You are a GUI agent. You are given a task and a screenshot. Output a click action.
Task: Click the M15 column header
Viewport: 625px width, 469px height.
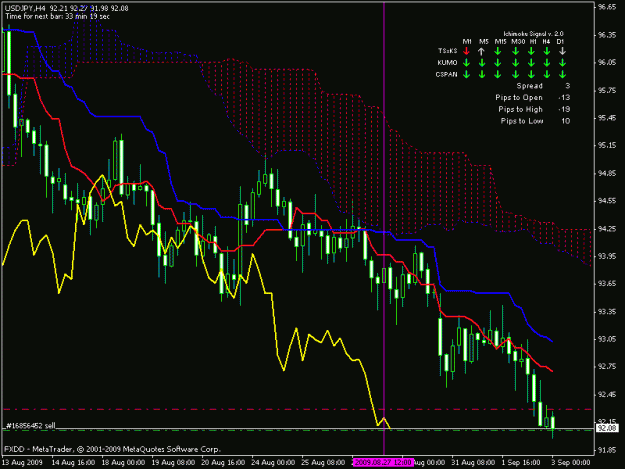click(x=500, y=41)
